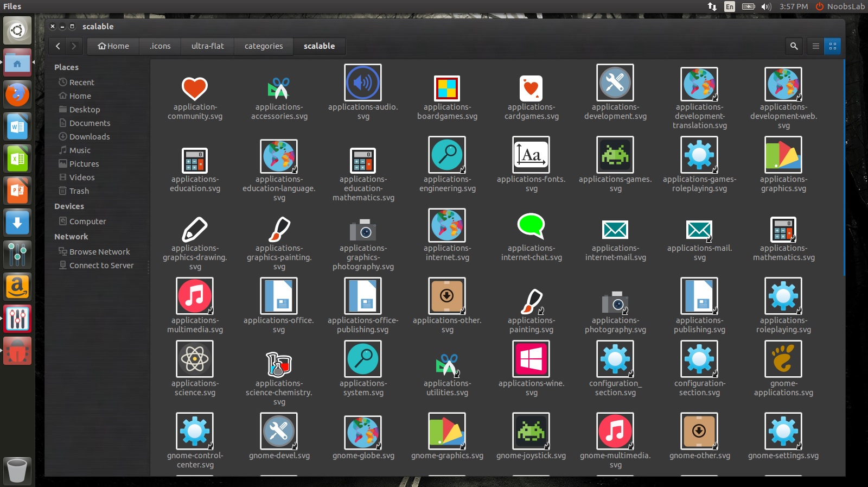
Task: Click the applications-boardgames.svg icon
Action: click(x=447, y=88)
